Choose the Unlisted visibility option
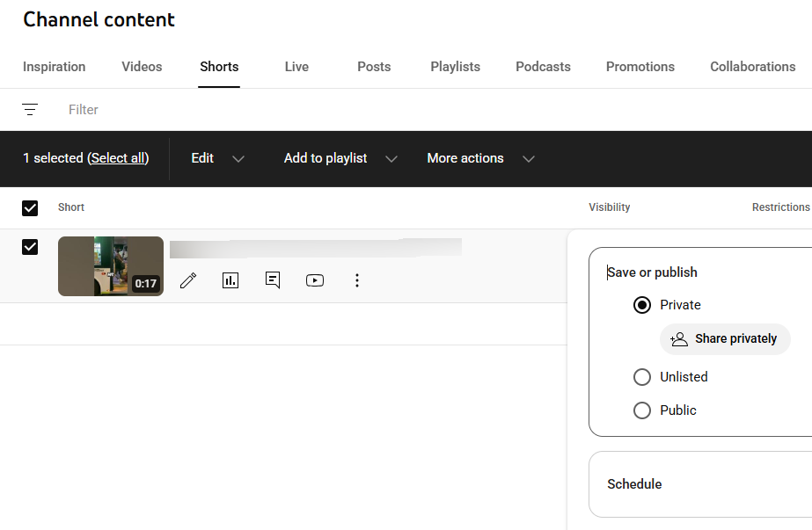 (x=642, y=377)
